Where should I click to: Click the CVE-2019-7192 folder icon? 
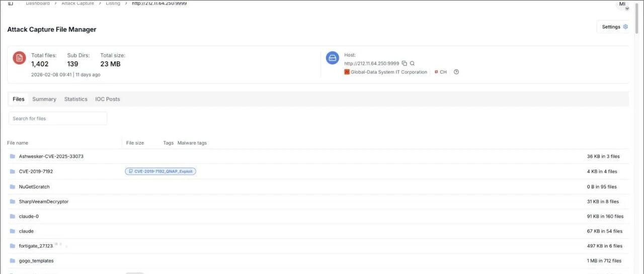click(x=13, y=171)
